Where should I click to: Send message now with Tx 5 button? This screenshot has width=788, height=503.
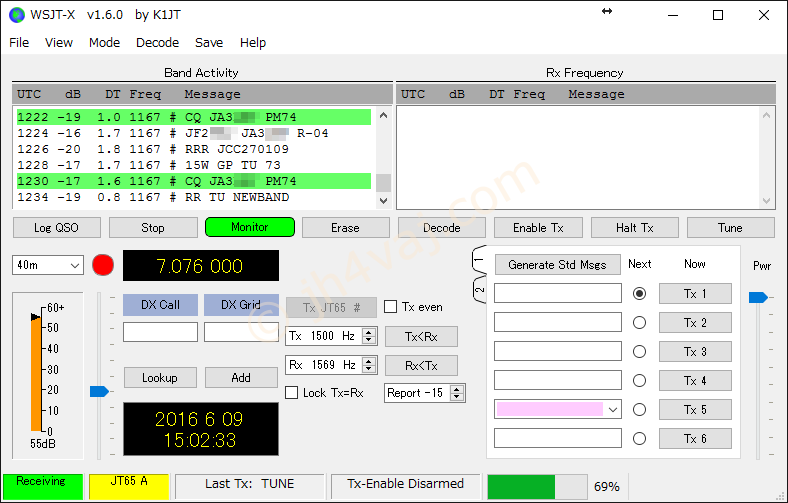(x=695, y=410)
